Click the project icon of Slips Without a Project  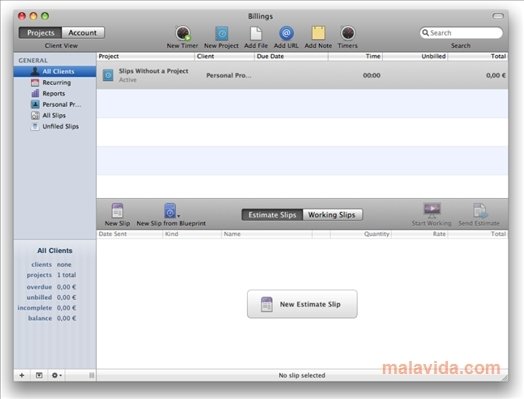[x=108, y=75]
